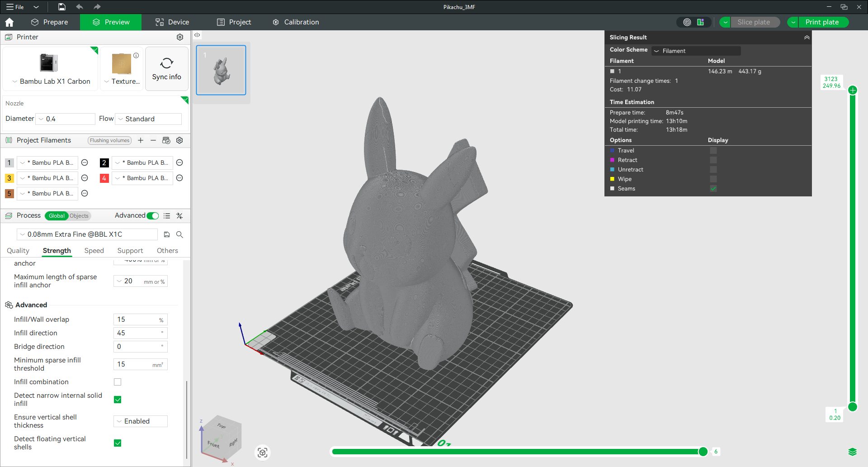This screenshot has width=868, height=467.
Task: Save the process preset icon
Action: tap(167, 234)
